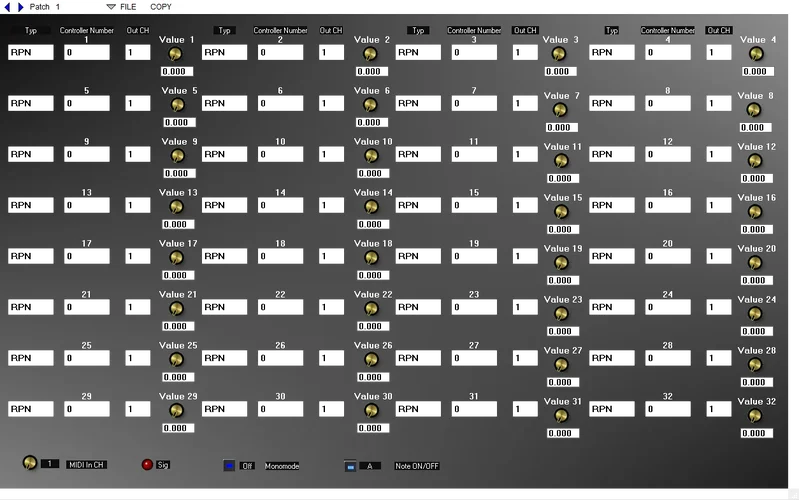Toggle the Monomode Off switch
Screen dimensions: 799x500
(x=229, y=466)
